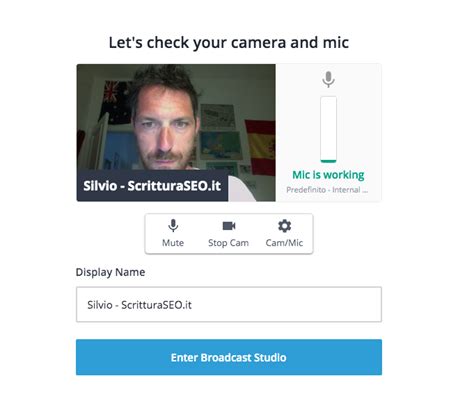Image resolution: width=474 pixels, height=408 pixels.
Task: Click the green level bar at the meter bottom
Action: (328, 161)
